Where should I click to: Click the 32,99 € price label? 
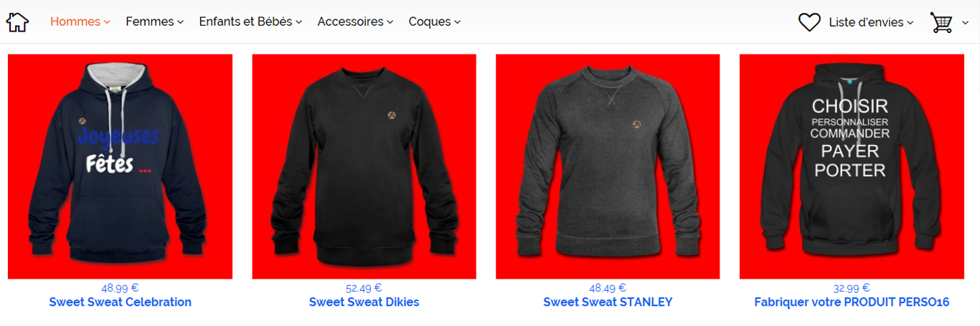point(852,288)
